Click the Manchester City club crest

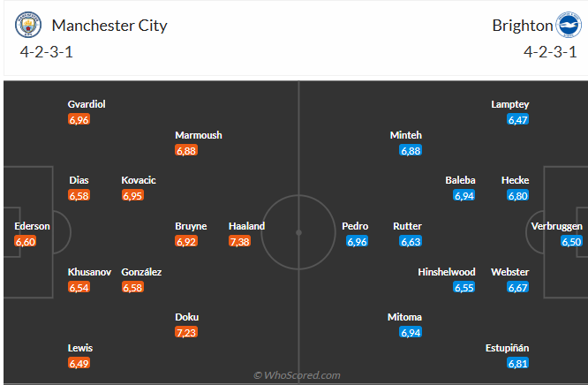(28, 25)
